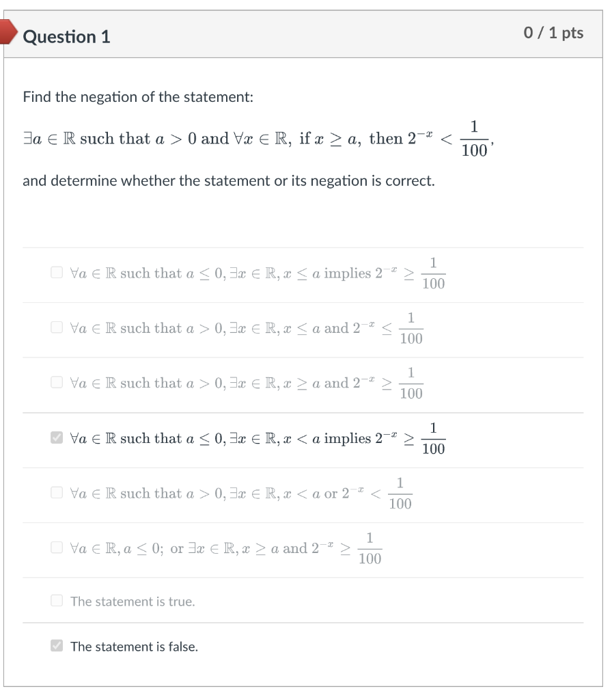This screenshot has width=612, height=700.
Task: Click the answer row with 'x ≤ a implies 2⁻ˣ ≥ 1/100'
Action: [253, 271]
